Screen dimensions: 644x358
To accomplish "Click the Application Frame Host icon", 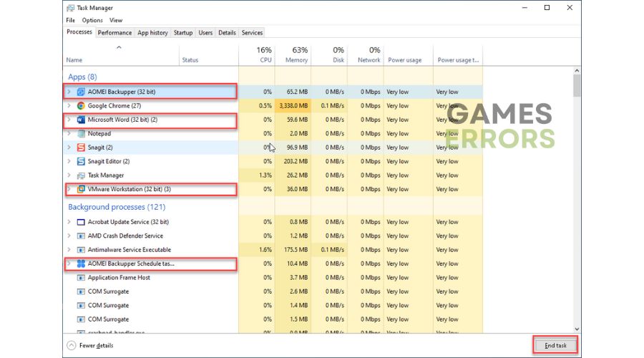I will 81,278.
